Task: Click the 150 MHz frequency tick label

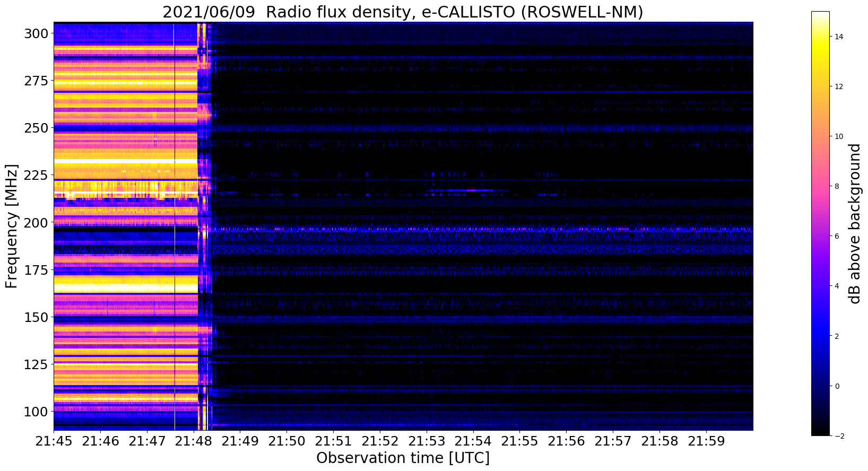Action: (x=36, y=317)
